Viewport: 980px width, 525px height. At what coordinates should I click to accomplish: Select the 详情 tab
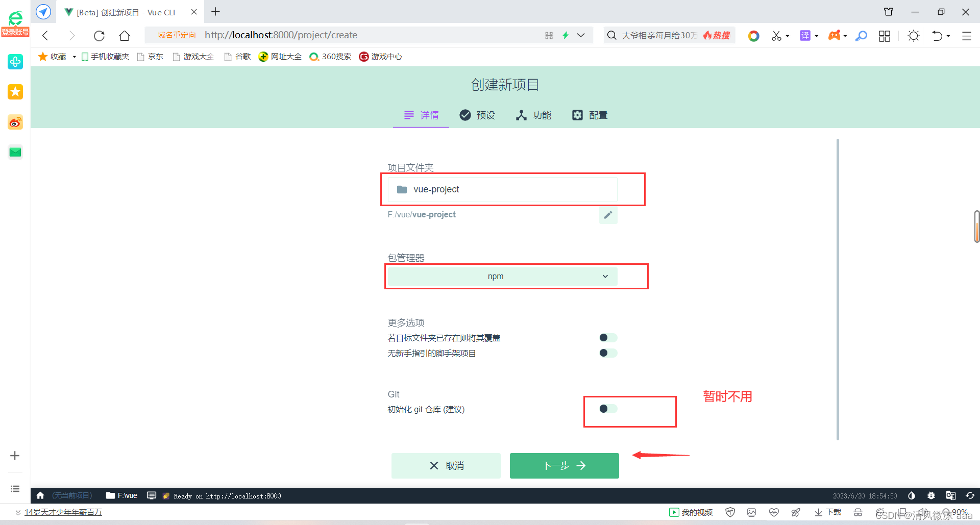421,115
